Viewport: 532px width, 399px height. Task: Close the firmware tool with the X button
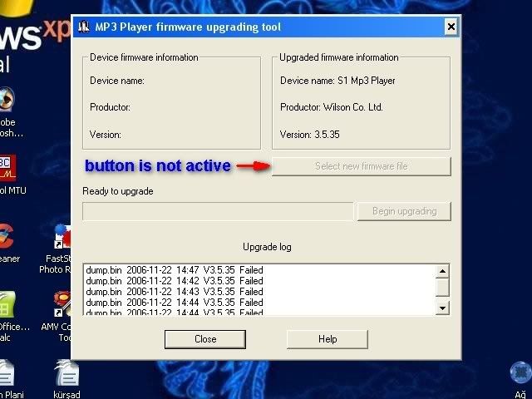pos(451,27)
